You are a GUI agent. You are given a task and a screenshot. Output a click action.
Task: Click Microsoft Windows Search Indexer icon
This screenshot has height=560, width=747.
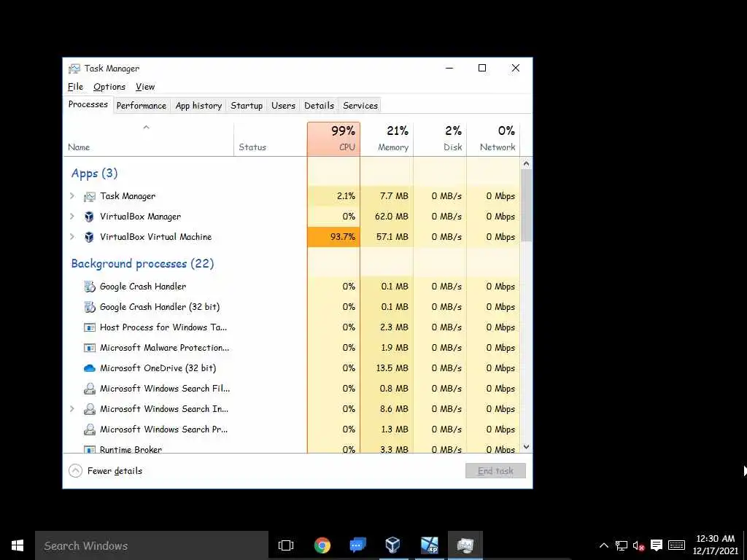click(90, 409)
